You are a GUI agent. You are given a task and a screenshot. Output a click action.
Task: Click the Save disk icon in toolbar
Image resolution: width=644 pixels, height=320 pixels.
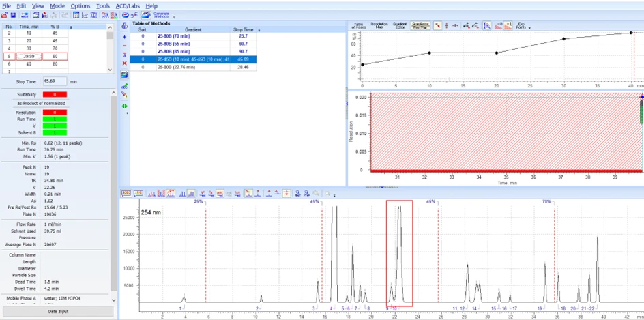(13, 15)
